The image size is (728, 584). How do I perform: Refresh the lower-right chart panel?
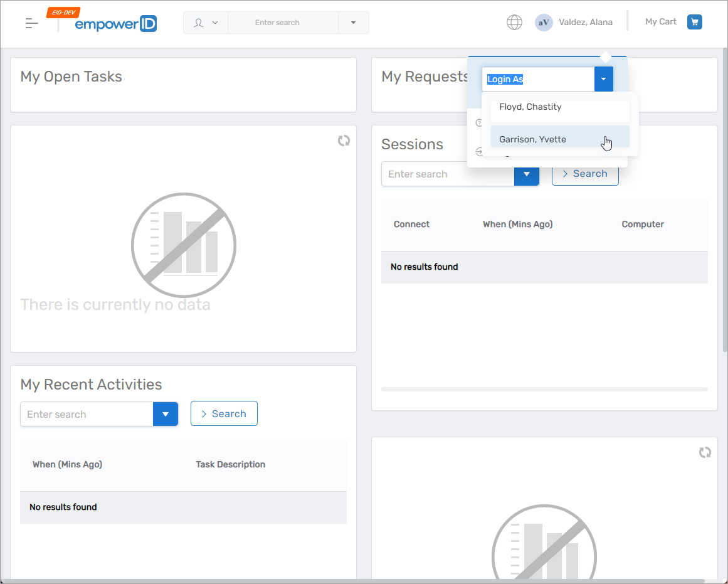tap(705, 452)
